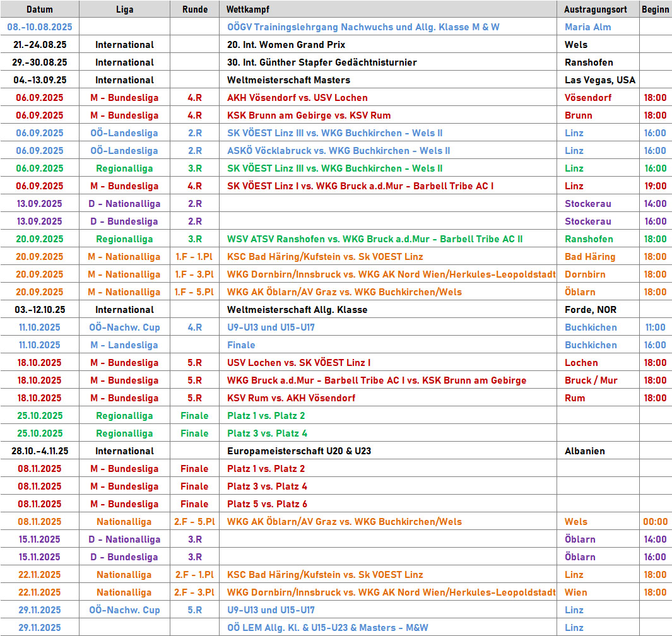The height and width of the screenshot is (636, 672).
Task: Click ASKÖ Vöcklabruck vs. WKG Buchkirchen - Wels II
Action: click(339, 150)
